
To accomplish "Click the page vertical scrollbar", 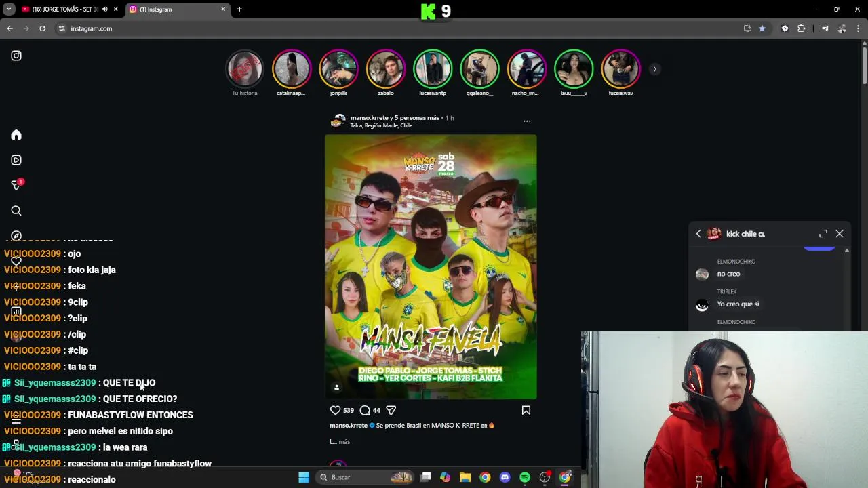I will click(x=864, y=66).
